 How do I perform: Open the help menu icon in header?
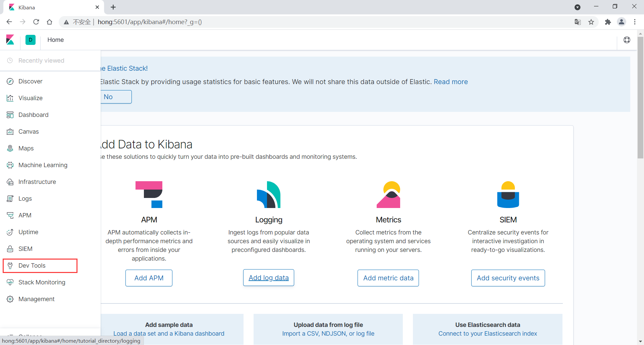click(627, 40)
